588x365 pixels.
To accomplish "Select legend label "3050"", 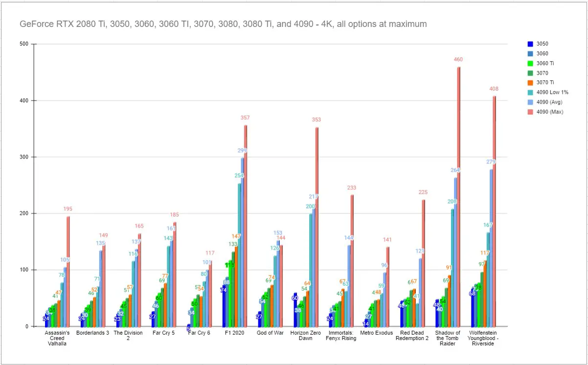I will pos(543,44).
